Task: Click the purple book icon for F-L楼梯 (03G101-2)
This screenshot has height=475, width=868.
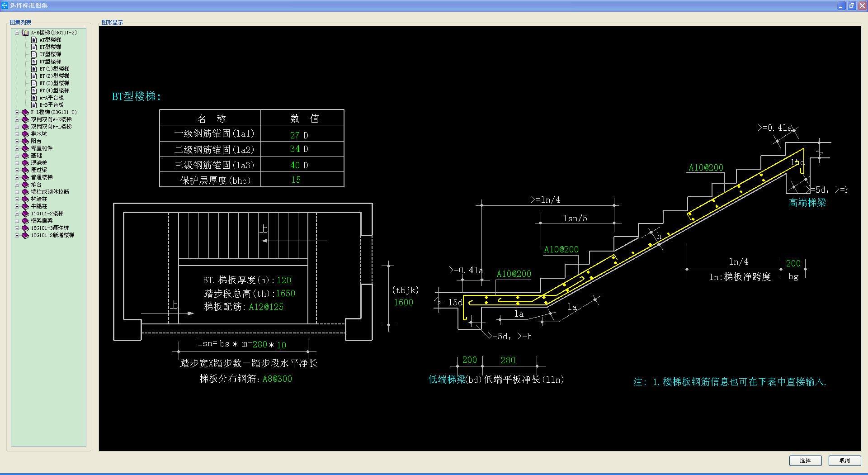Action: 25,112
